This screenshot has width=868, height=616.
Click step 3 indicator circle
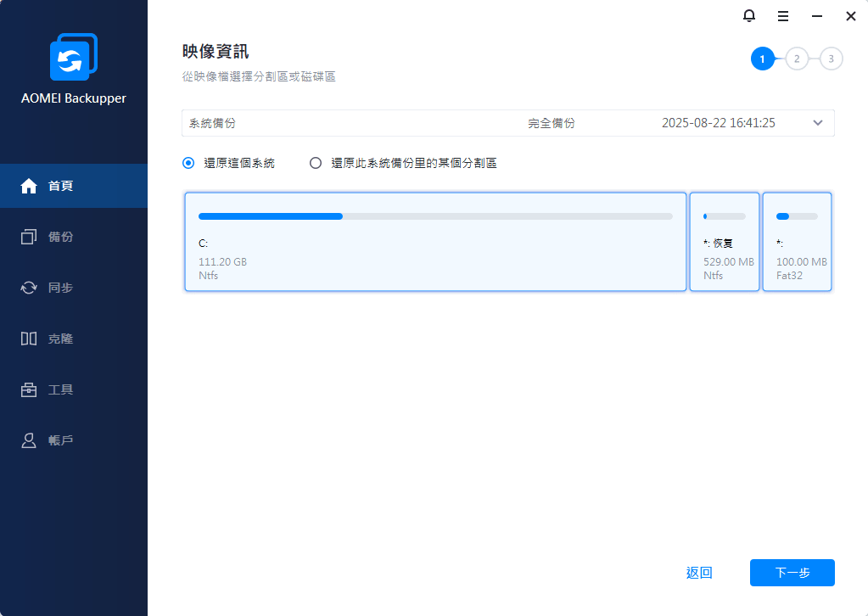(x=831, y=59)
